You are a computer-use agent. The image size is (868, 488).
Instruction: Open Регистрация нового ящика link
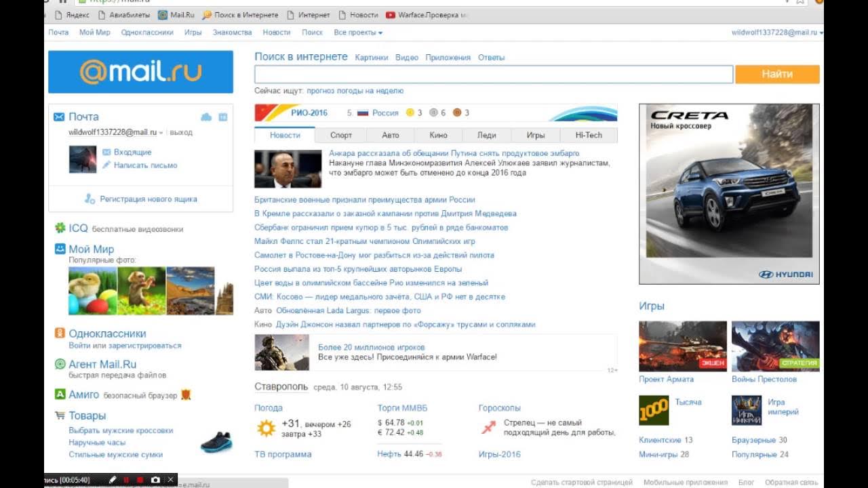[x=149, y=199]
